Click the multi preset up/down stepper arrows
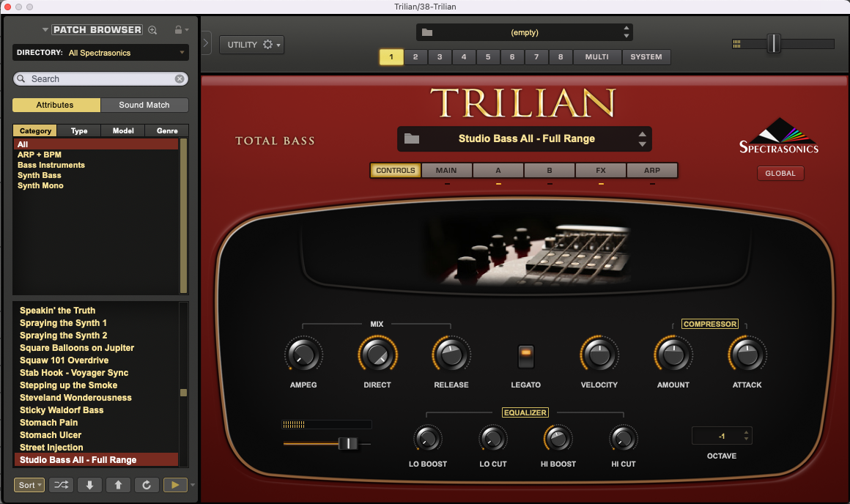850x504 pixels. point(626,32)
